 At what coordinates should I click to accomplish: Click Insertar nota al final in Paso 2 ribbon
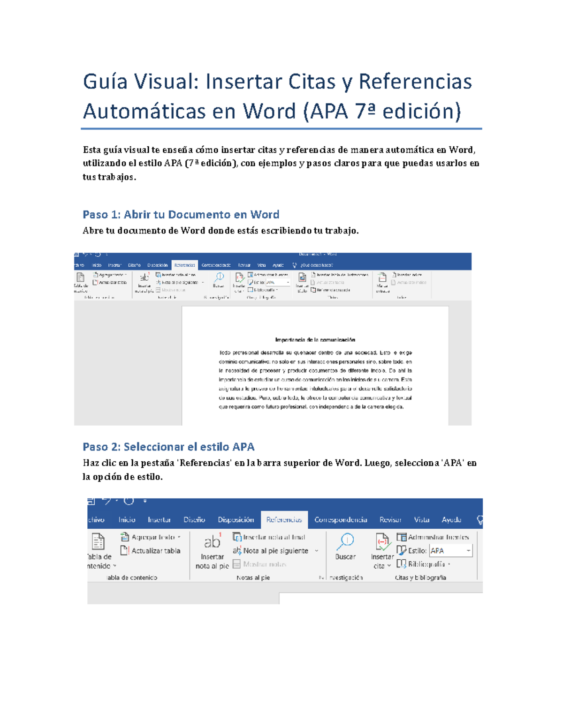point(269,537)
